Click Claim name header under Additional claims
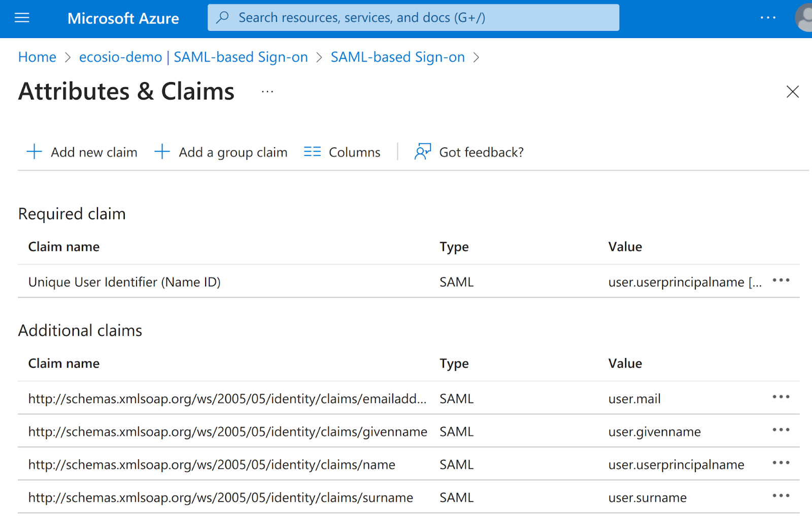This screenshot has height=521, width=812. (x=64, y=364)
